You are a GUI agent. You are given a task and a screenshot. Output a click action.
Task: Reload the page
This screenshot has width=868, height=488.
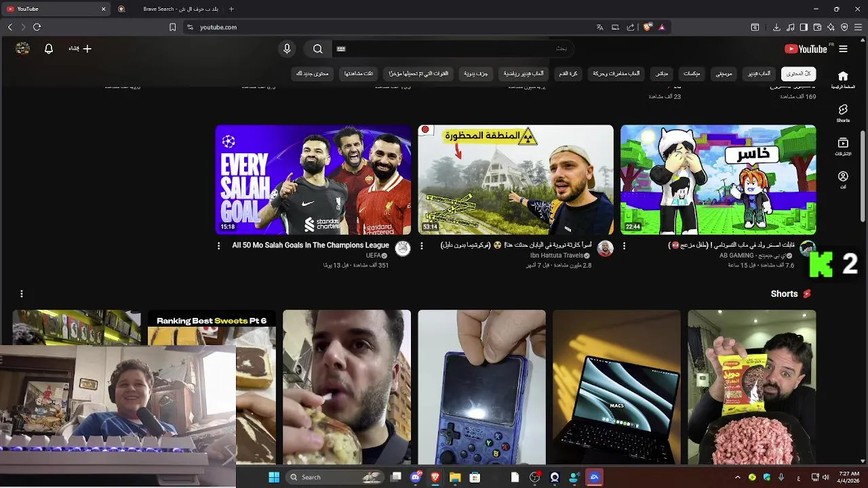(x=37, y=27)
